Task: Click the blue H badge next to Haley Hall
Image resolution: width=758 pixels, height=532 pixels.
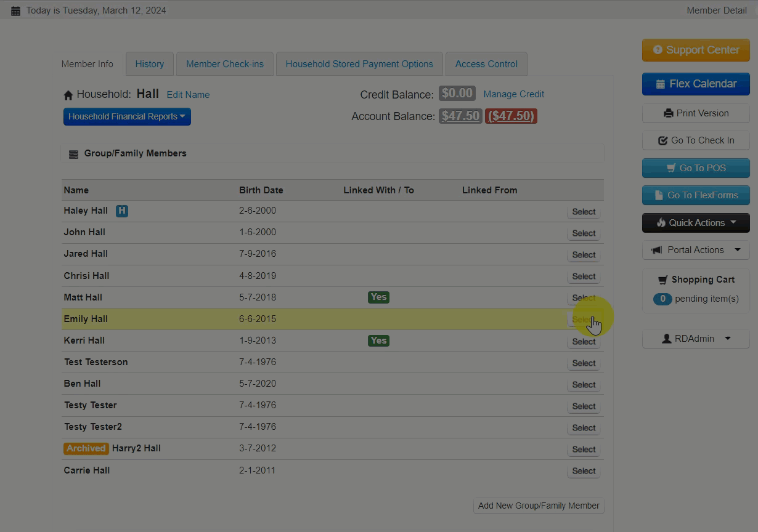Action: (x=122, y=211)
